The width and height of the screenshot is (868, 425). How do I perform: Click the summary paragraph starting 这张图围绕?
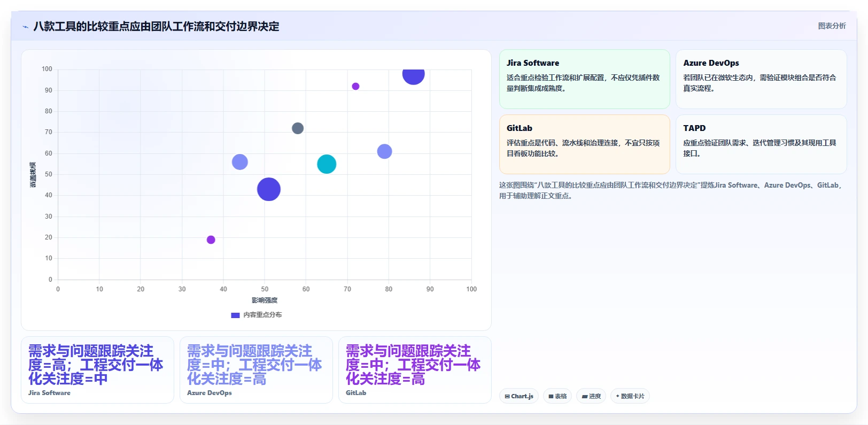(670, 190)
